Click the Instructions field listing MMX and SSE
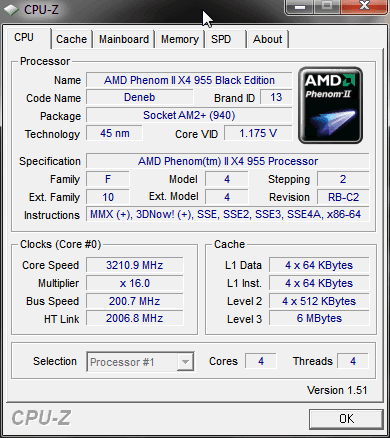This screenshot has width=390, height=438. pos(228,214)
